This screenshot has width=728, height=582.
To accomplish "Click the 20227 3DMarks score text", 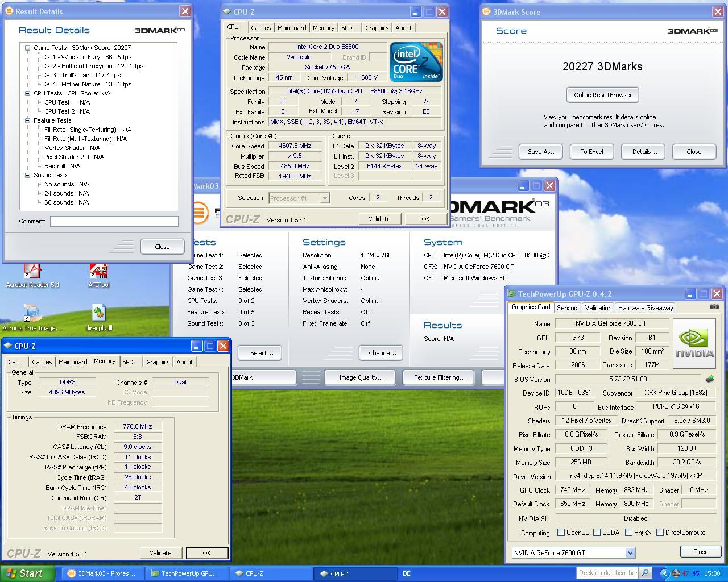I will [602, 66].
